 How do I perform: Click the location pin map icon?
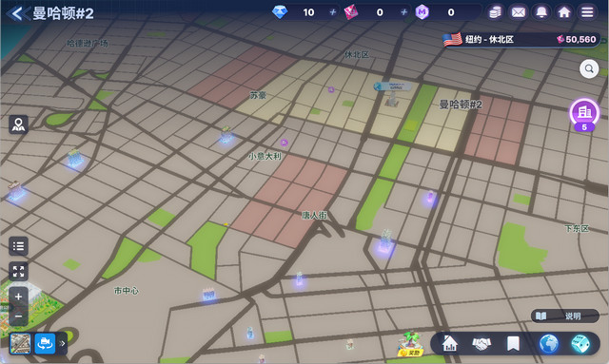pos(18,125)
